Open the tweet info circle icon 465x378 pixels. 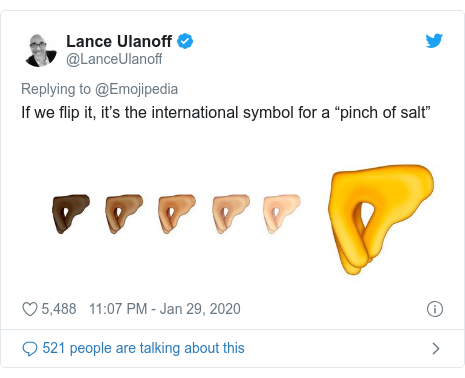[x=435, y=309]
